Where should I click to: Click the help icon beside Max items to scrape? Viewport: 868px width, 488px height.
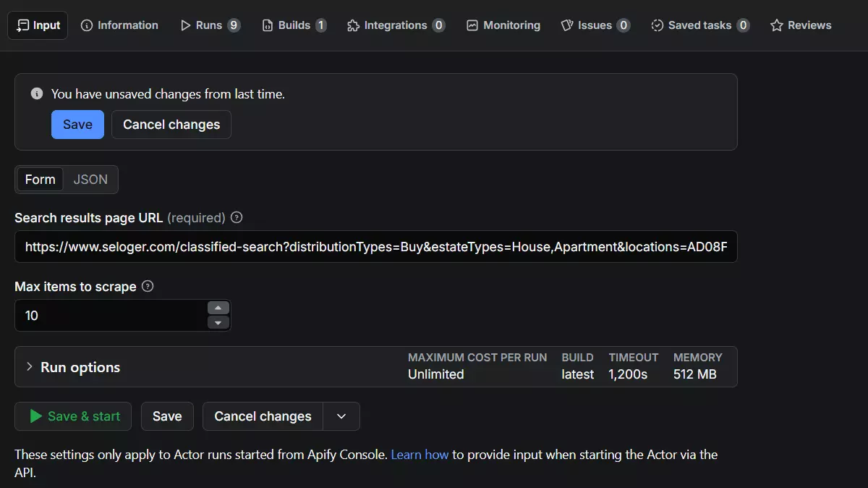(x=148, y=286)
